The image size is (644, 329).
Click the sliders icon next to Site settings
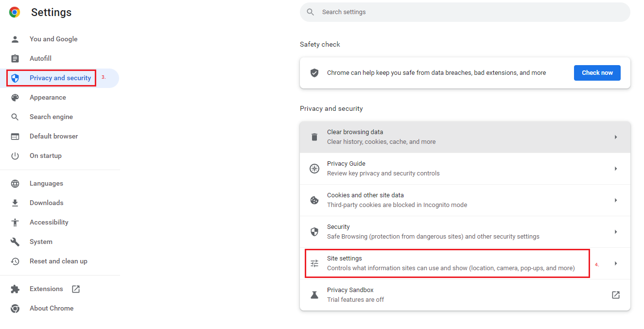(314, 263)
